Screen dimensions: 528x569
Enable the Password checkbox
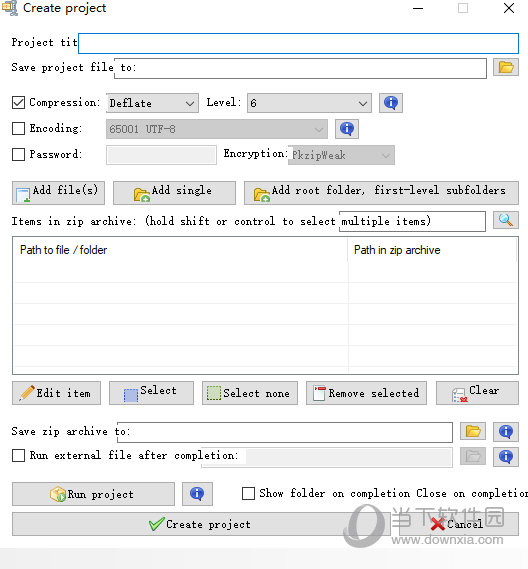pyautogui.click(x=19, y=154)
